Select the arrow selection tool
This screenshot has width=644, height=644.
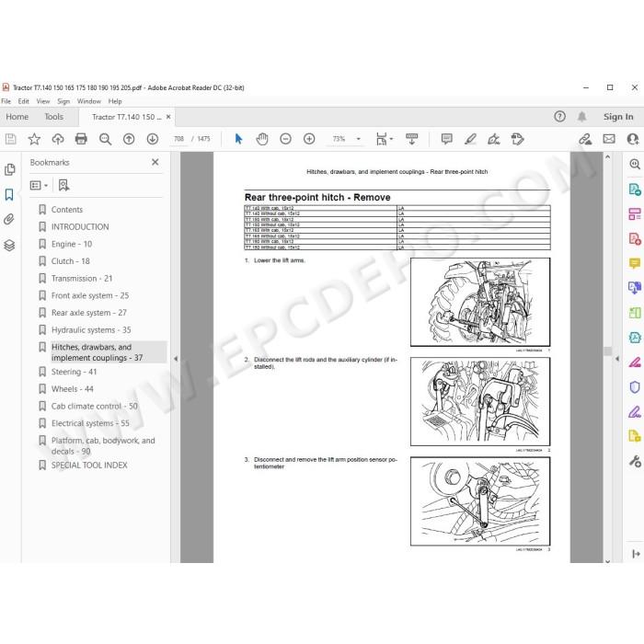238,139
